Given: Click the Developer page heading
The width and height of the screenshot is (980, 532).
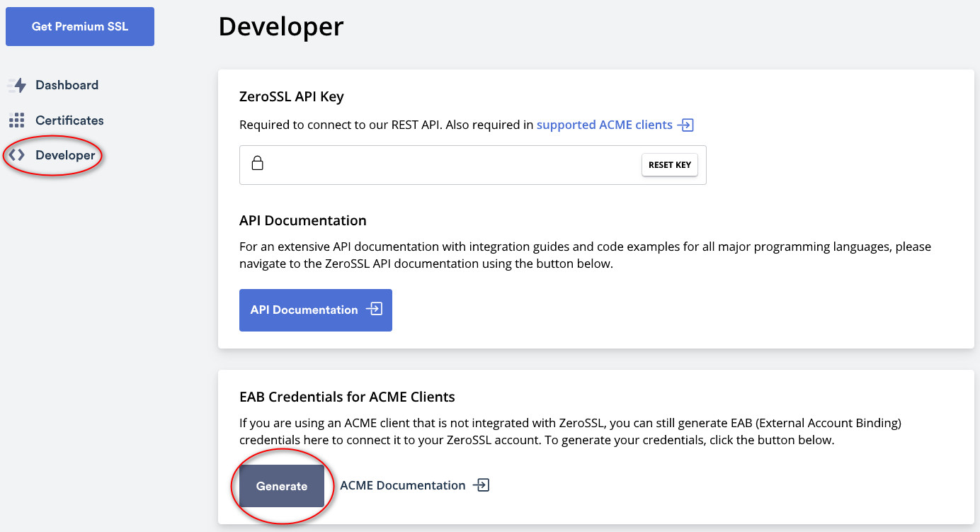Looking at the screenshot, I should (x=281, y=26).
